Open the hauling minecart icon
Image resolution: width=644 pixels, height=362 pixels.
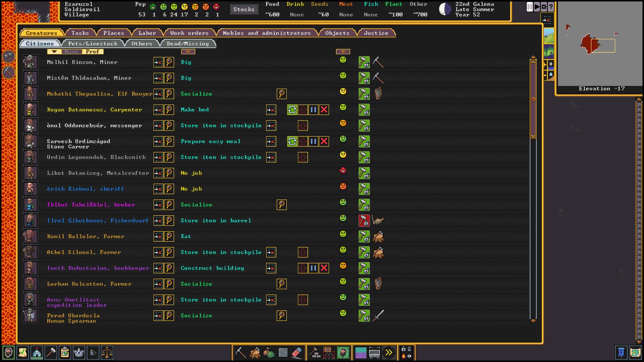click(x=374, y=353)
